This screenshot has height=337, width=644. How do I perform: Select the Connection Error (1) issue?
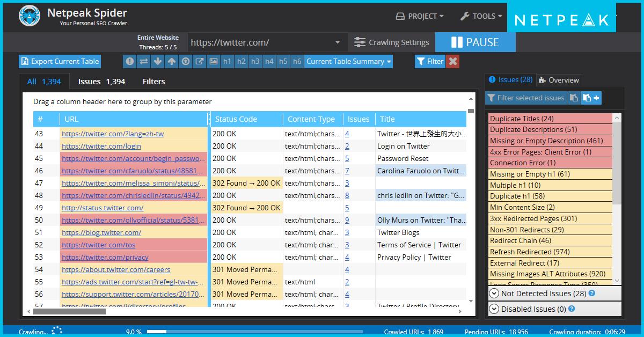pyautogui.click(x=550, y=163)
